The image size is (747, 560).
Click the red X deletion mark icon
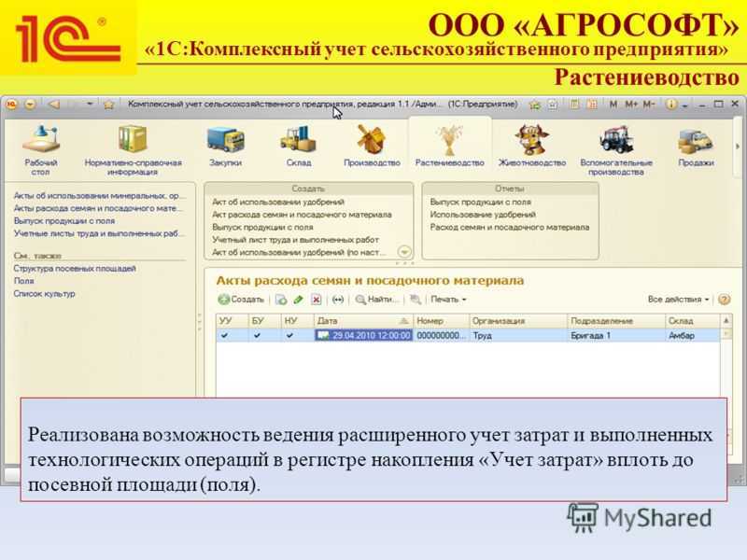point(317,300)
